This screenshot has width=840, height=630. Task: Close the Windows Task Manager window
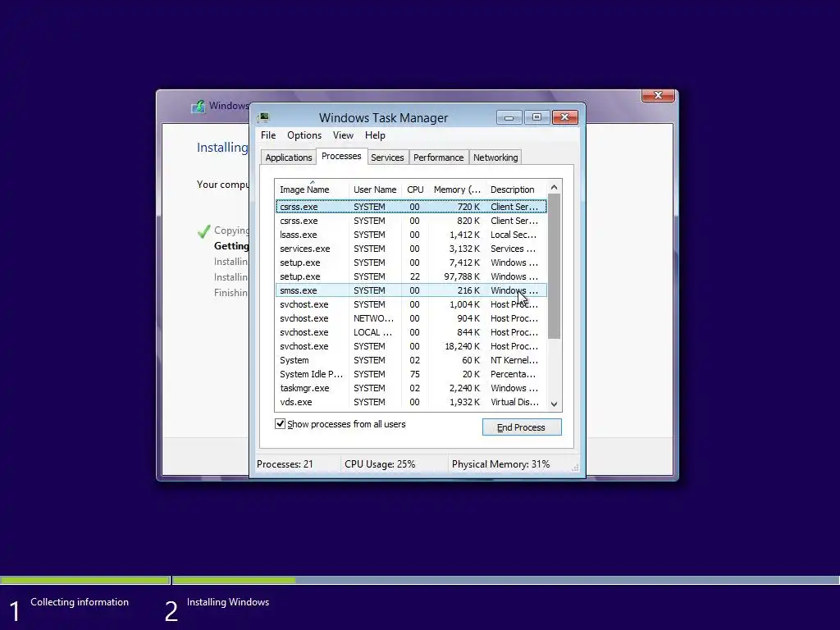[x=564, y=117]
